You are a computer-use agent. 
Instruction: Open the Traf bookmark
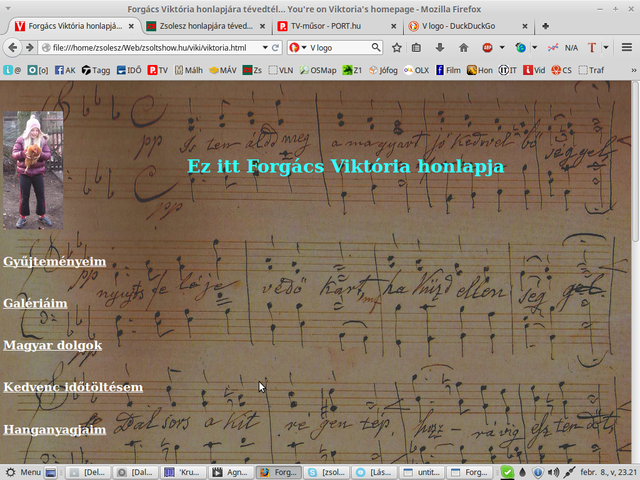coord(591,70)
